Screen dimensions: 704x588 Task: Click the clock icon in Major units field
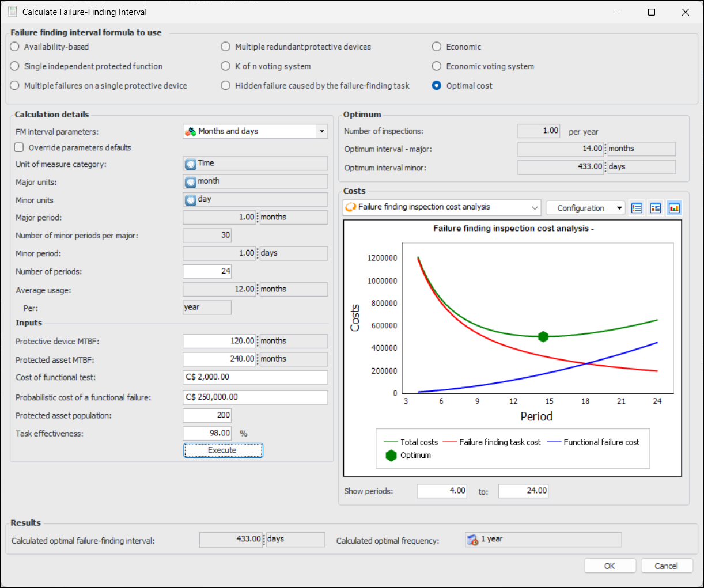click(190, 182)
